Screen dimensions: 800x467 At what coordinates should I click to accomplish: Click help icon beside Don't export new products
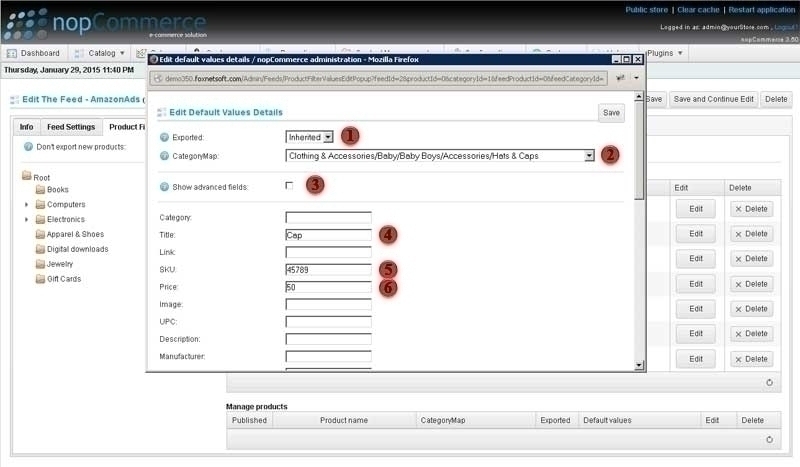pyautogui.click(x=29, y=146)
